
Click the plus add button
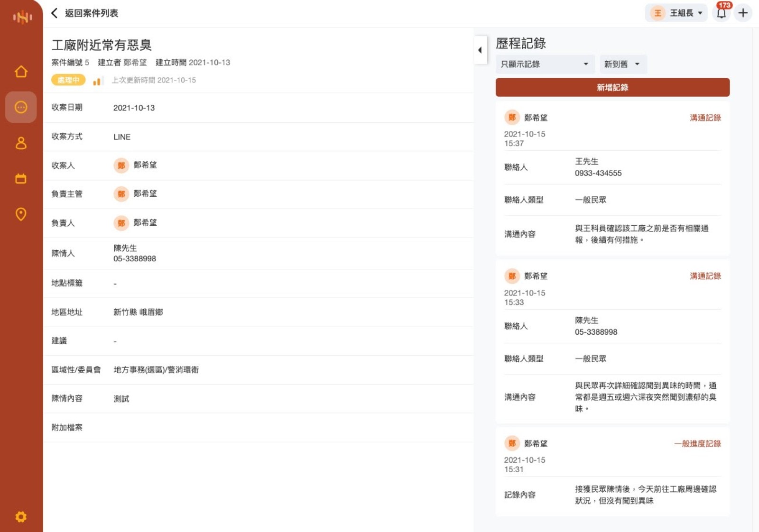(x=743, y=13)
